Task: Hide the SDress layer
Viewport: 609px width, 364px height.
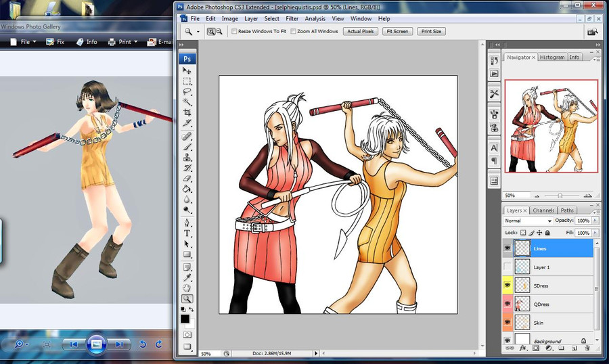Action: [x=507, y=285]
